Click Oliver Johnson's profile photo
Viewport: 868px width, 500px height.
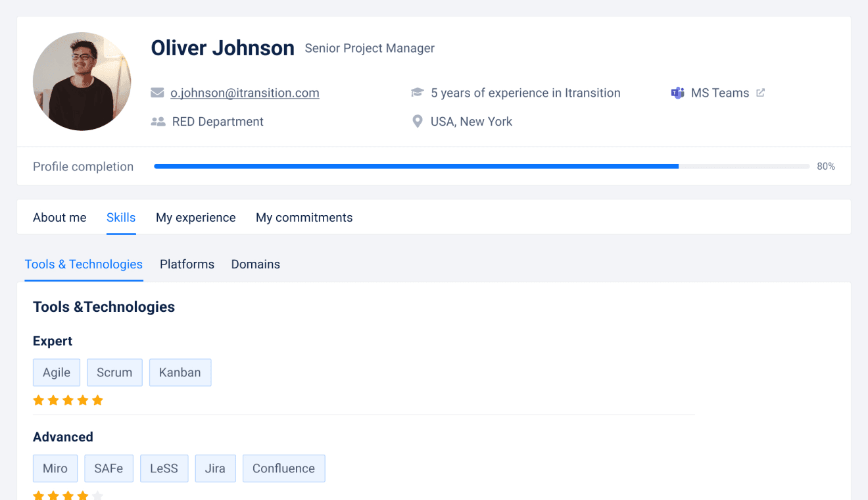(x=82, y=82)
